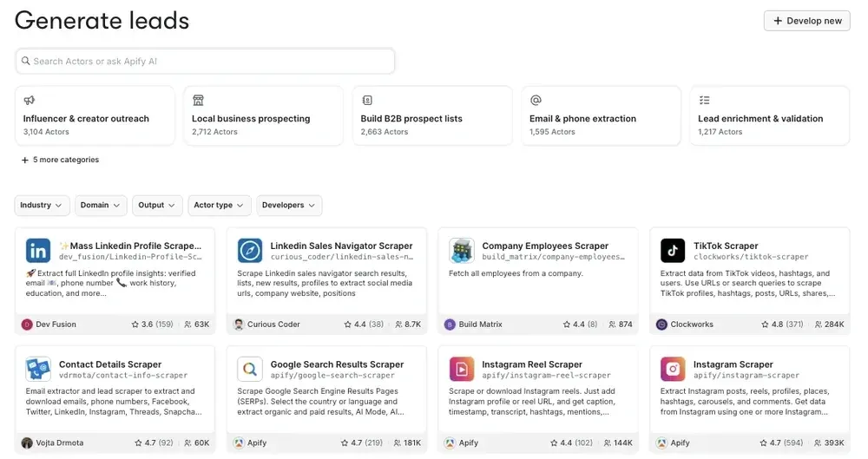Click the TikTok logo icon
Viewport: 868px width, 459px height.
click(673, 251)
